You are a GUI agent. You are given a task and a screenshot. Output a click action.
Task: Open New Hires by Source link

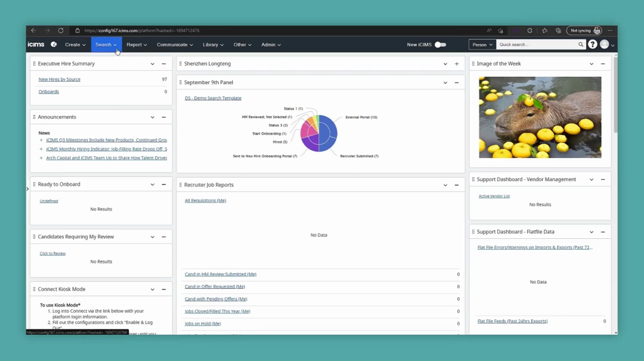click(x=60, y=79)
